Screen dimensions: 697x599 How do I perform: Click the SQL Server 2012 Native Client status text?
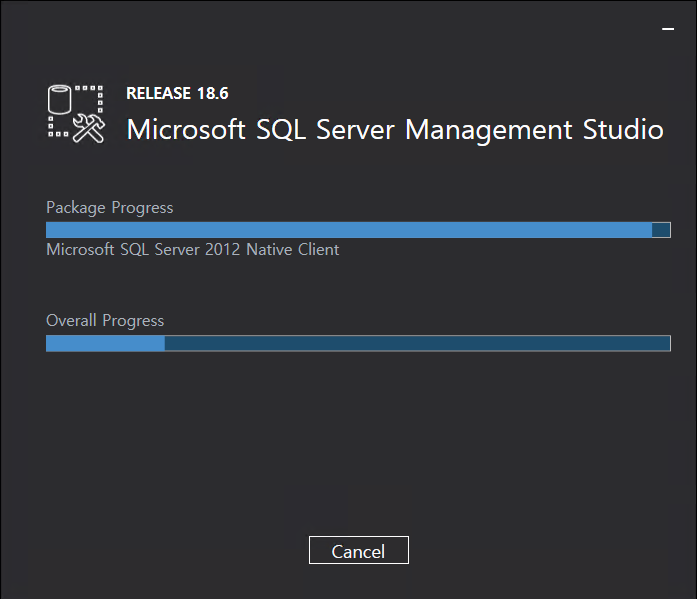[x=192, y=249]
